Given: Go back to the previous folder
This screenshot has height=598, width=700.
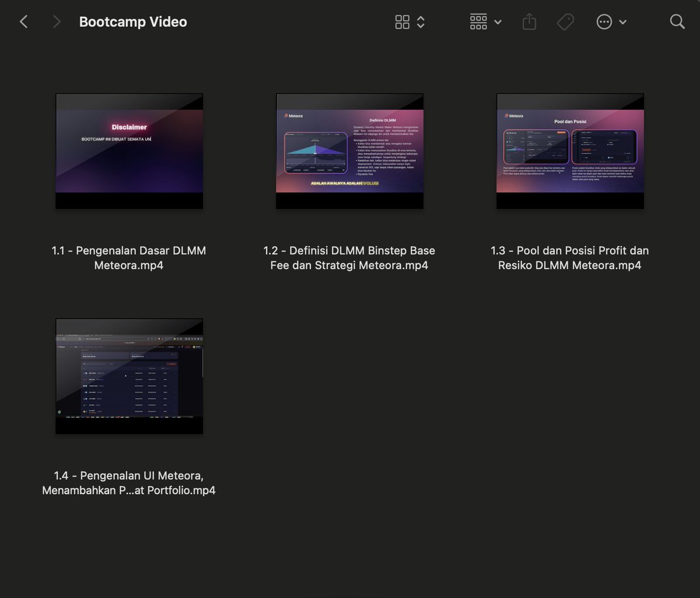Looking at the screenshot, I should [x=23, y=22].
